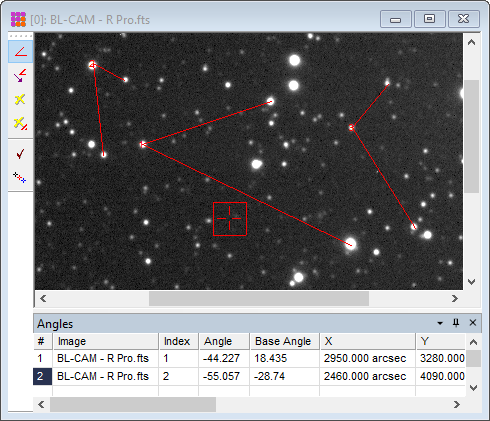Open the Angles panel dropdown arrow

pos(440,323)
